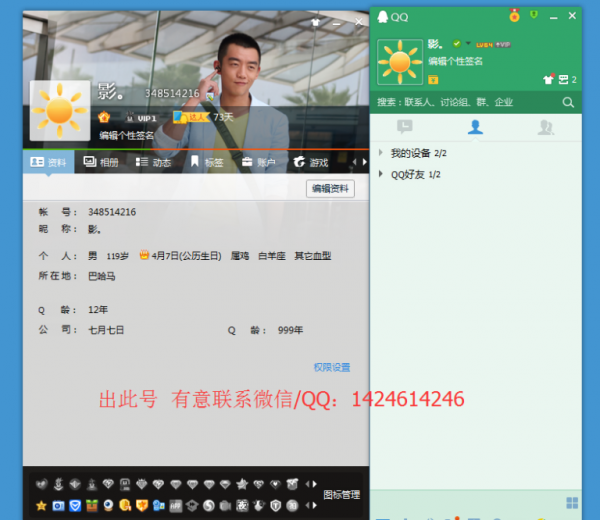
Task: Page bottom icon row to the right
Action: point(315,506)
